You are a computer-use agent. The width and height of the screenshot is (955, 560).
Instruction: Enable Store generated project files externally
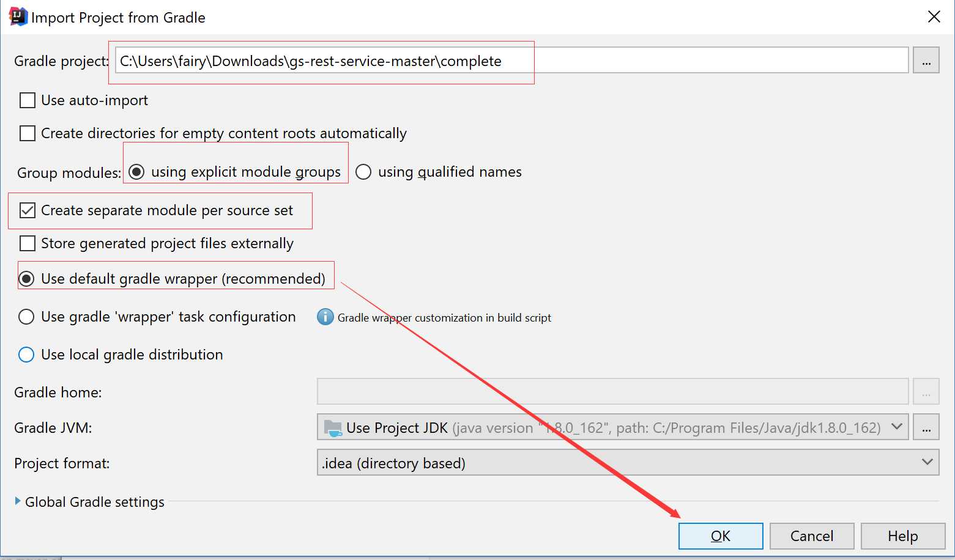coord(28,243)
